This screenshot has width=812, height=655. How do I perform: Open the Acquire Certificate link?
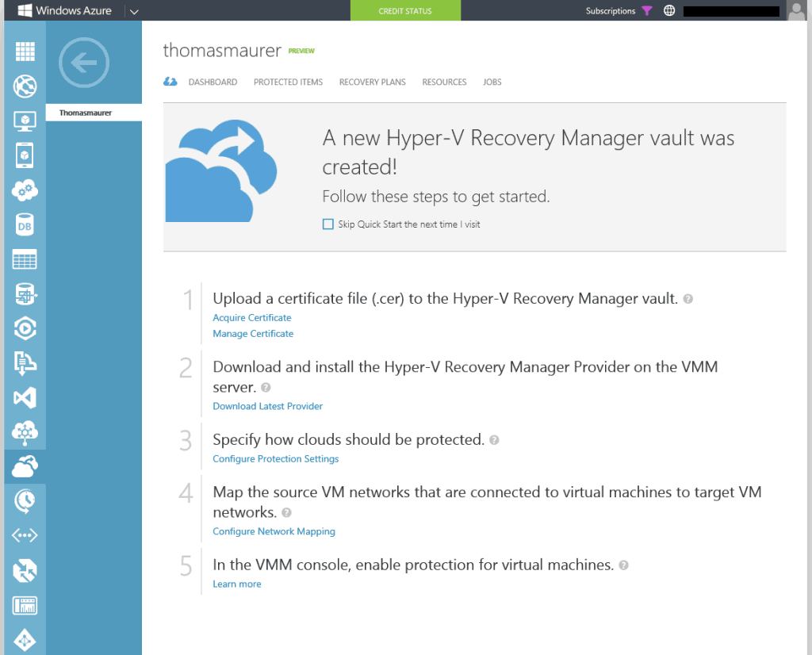point(252,317)
